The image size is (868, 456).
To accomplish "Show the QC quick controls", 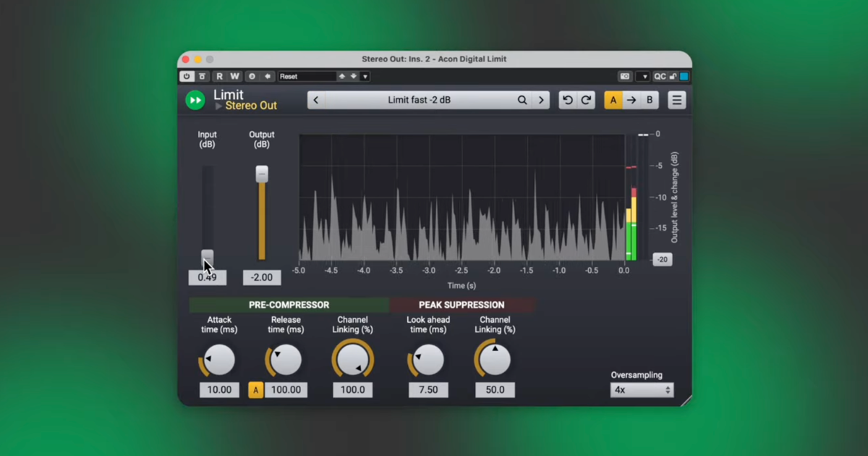I will pos(660,76).
